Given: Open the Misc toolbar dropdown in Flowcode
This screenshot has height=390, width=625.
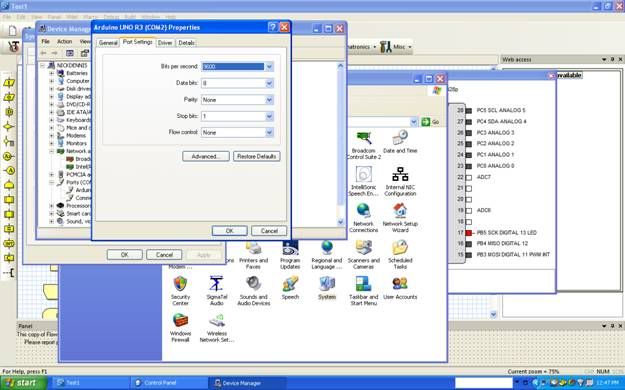Looking at the screenshot, I should click(410, 47).
